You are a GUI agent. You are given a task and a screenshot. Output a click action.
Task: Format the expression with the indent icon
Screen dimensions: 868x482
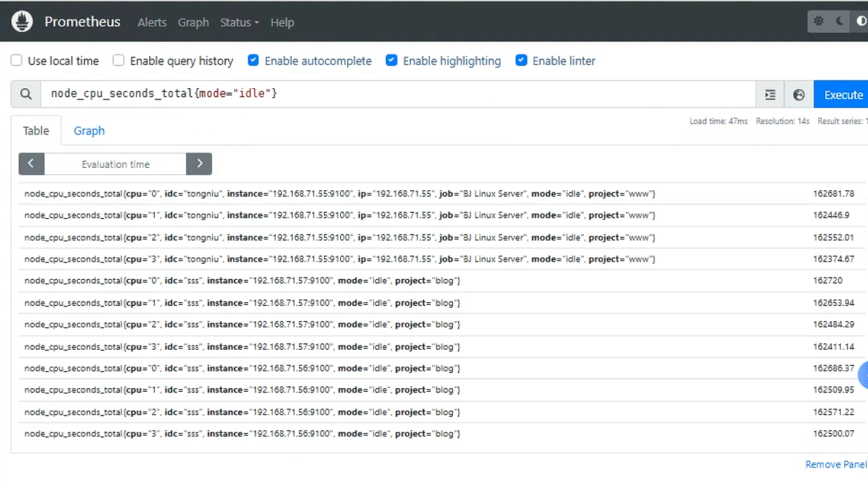pos(770,94)
